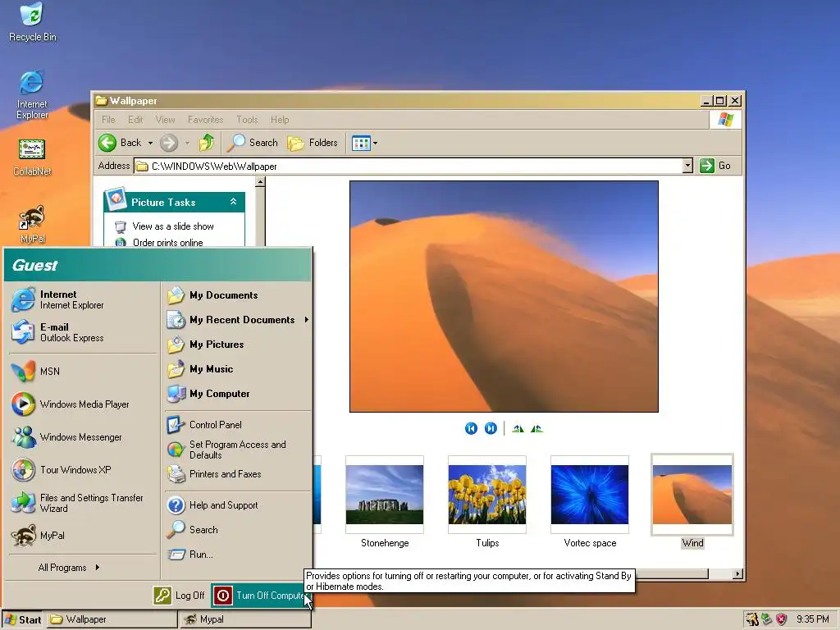Expand the Address bar dropdown

tap(688, 166)
